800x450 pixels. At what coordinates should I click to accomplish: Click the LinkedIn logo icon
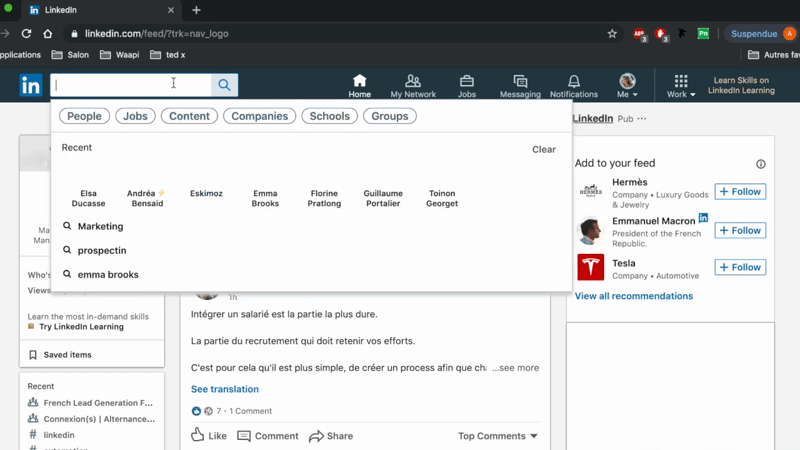click(31, 85)
